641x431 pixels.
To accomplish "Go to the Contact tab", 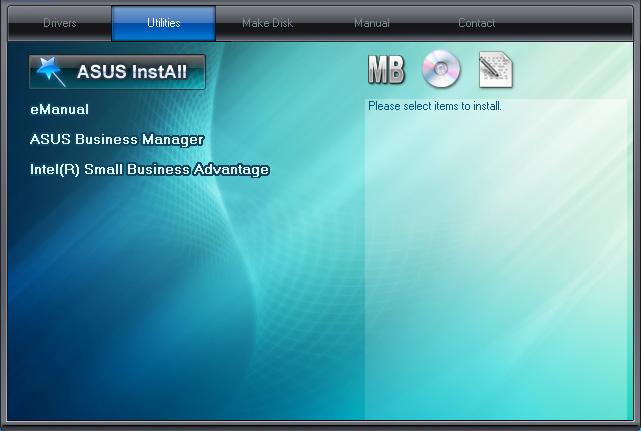I will 476,23.
